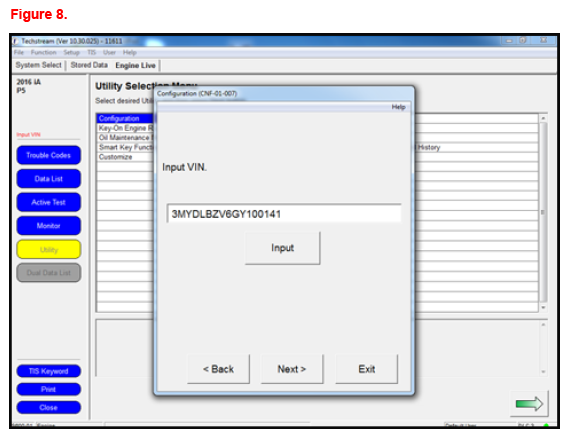Screen dimensions: 569x438
Task: Click the green forward arrow icon
Action: [529, 404]
